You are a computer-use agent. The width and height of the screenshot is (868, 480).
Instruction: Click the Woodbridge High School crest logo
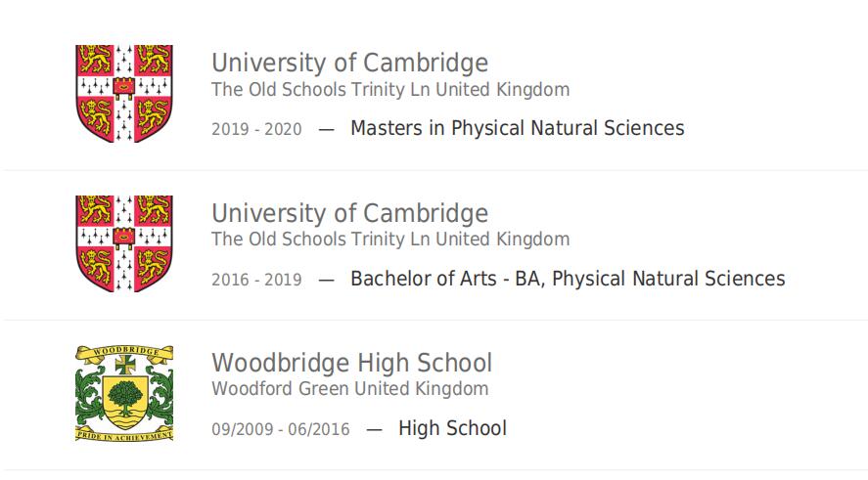(124, 393)
